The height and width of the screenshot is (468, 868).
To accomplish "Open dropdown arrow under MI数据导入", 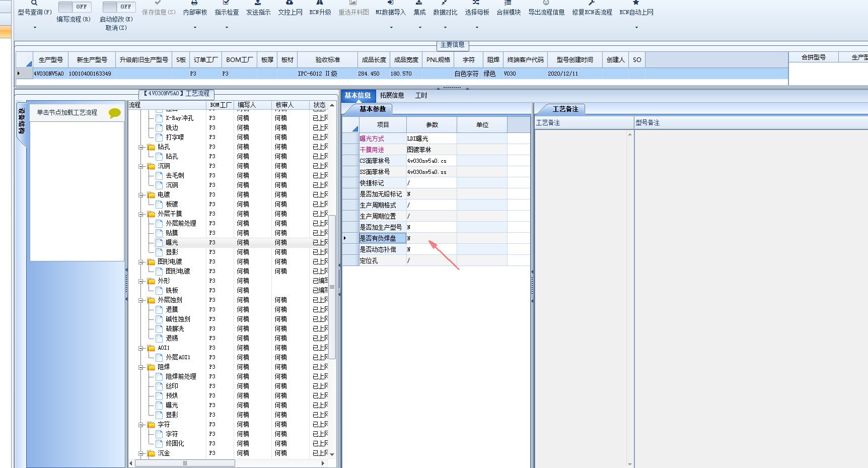I will tap(391, 28).
